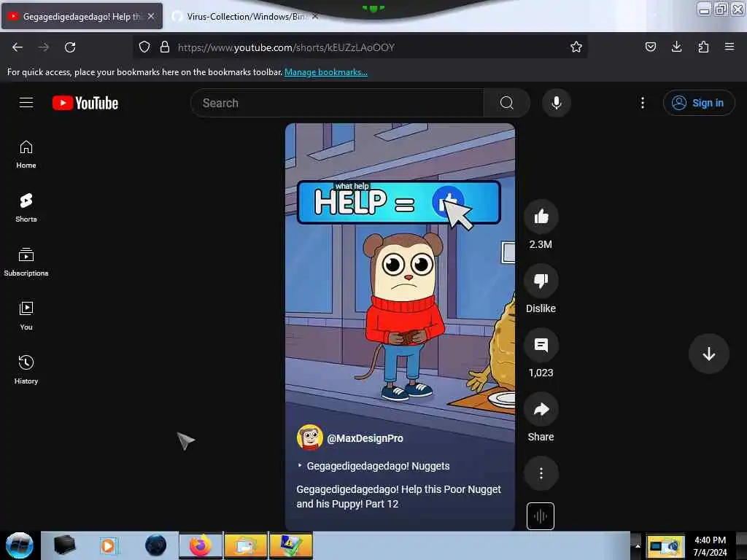Open the media player taskbar icon

(109, 545)
